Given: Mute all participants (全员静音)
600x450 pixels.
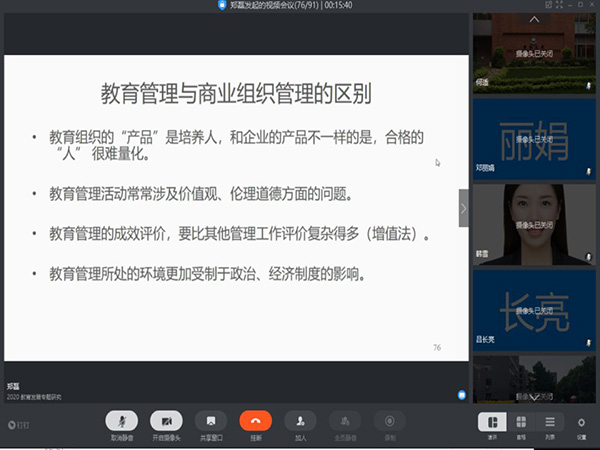Looking at the screenshot, I should (x=345, y=421).
